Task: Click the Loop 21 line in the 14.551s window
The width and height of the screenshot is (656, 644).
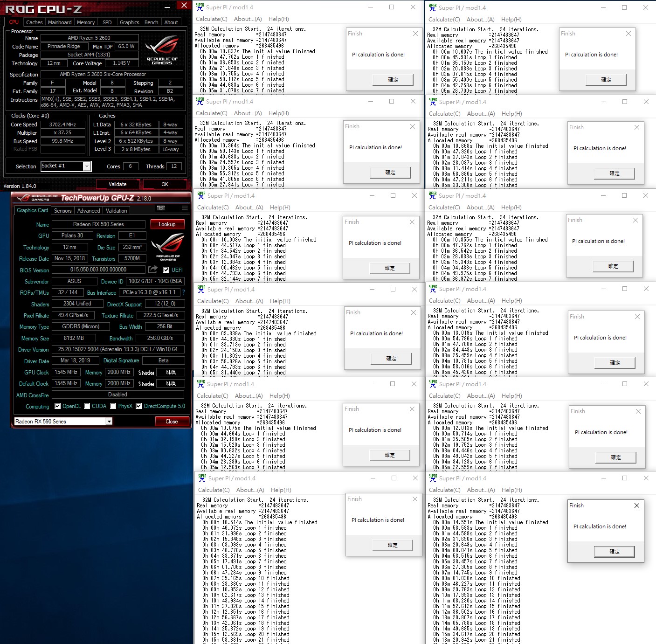Action: click(x=476, y=640)
